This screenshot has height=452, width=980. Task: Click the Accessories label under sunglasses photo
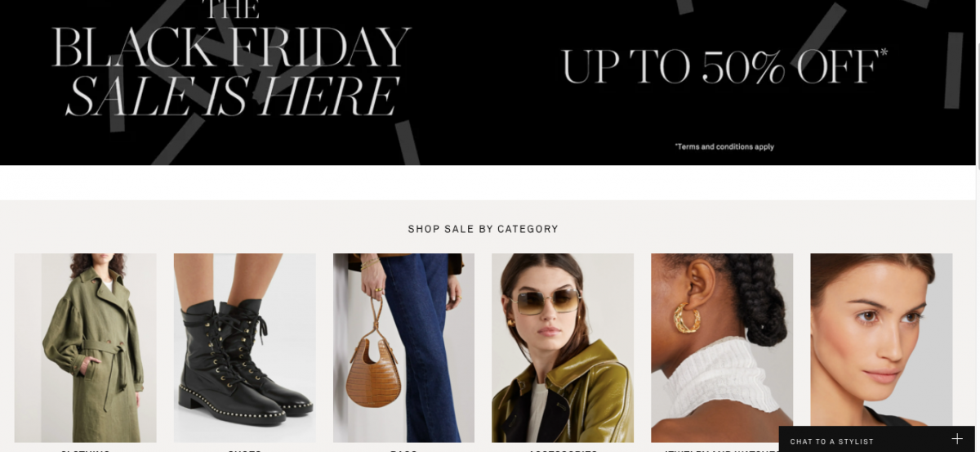(563, 450)
